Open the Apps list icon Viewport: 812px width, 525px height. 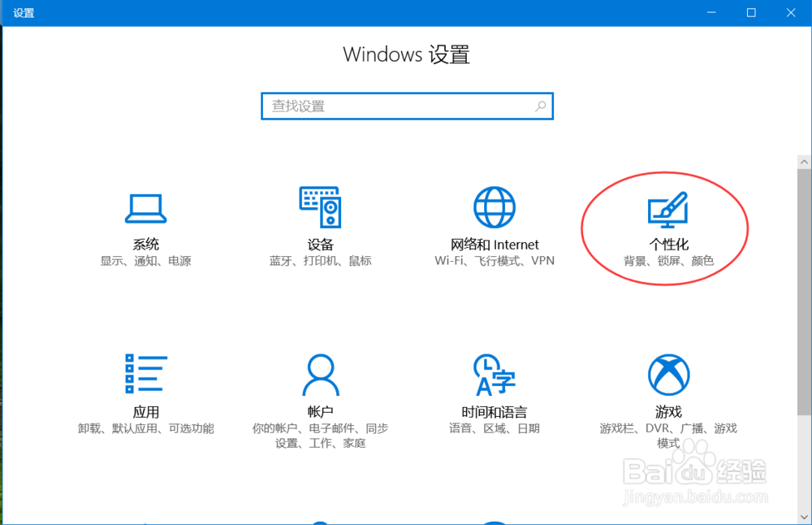pyautogui.click(x=145, y=374)
